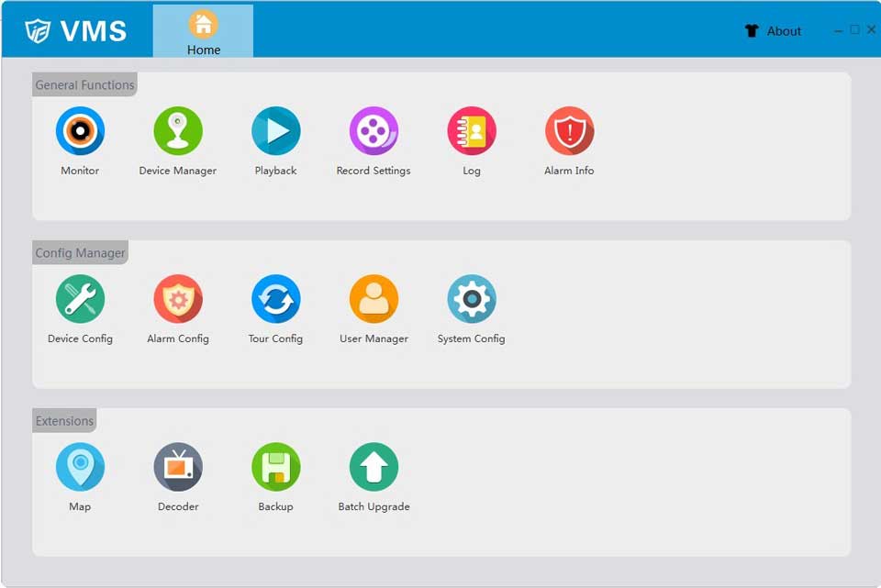Launch Device Manager

pyautogui.click(x=178, y=131)
